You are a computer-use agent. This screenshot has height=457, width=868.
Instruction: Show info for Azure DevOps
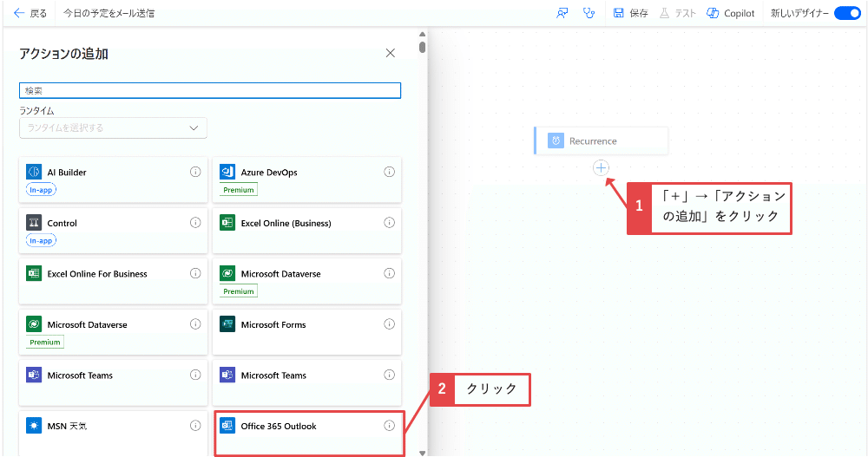(389, 172)
